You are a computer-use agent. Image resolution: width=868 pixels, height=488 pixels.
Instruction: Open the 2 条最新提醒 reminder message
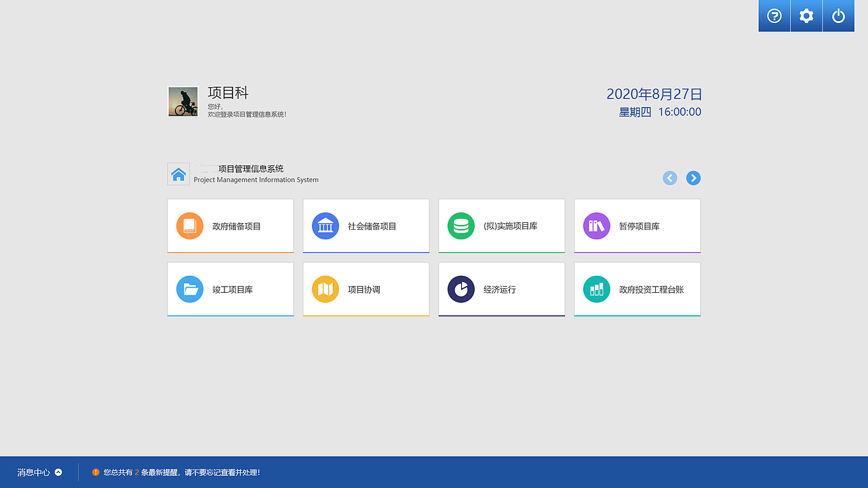182,472
